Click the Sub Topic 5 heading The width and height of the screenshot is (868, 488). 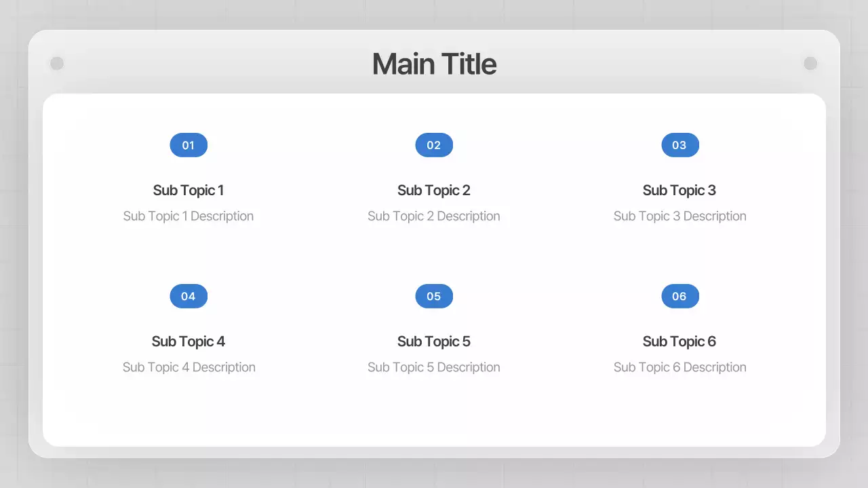pyautogui.click(x=434, y=342)
